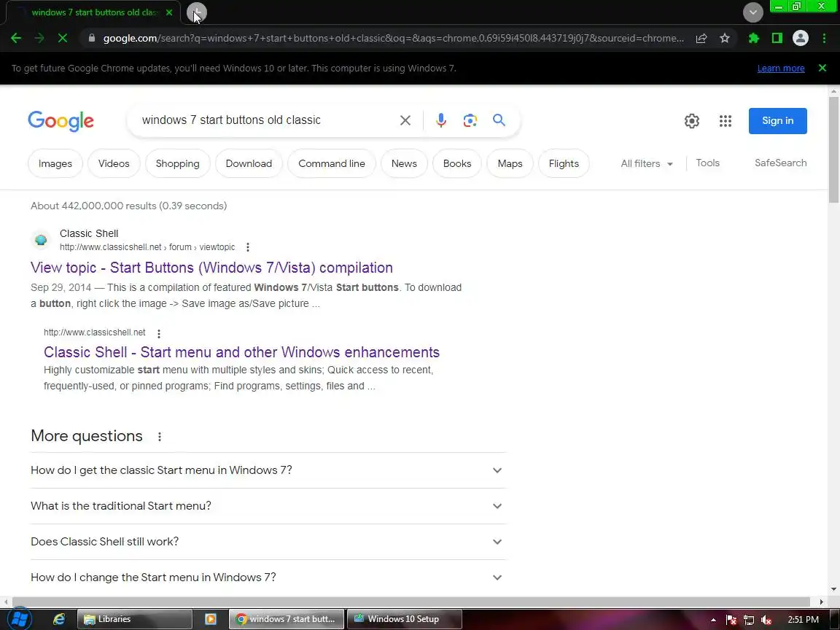Screen dimensions: 840x630
Task: Clear the search box text
Action: (x=405, y=120)
